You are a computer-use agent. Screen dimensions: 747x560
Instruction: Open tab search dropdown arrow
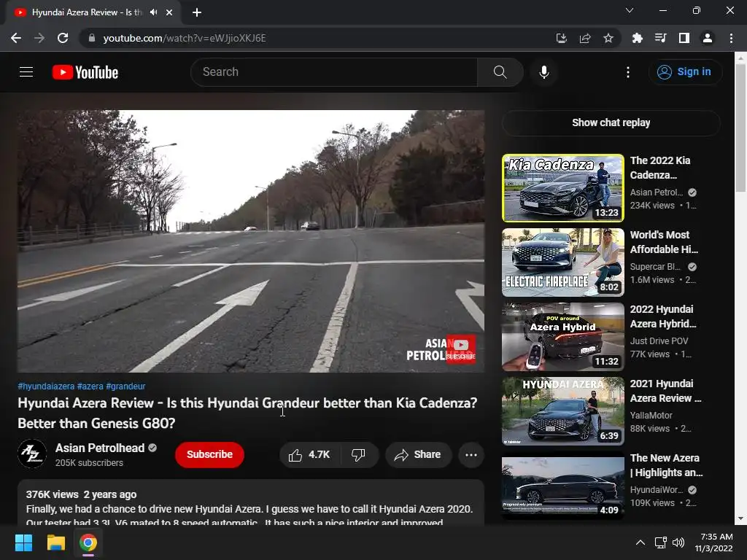pos(630,10)
